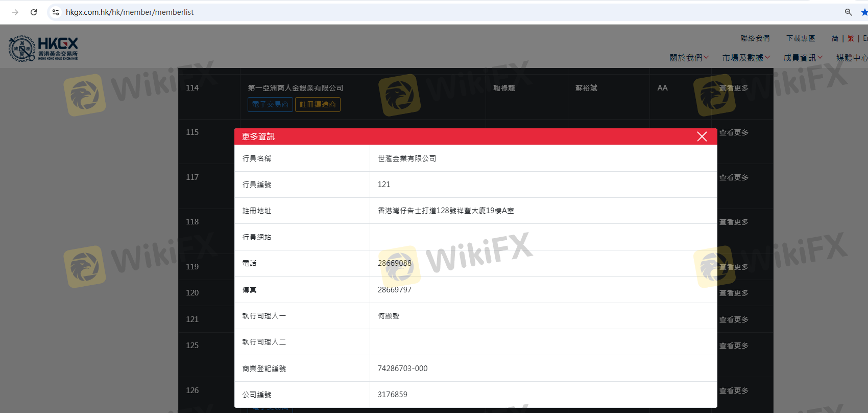Click 查看更多 in row 121

734,319
